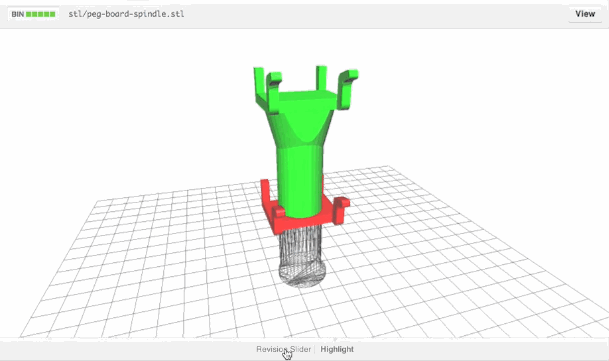Click the green diffstat squares
Screen dimensions: 609x361
point(40,14)
